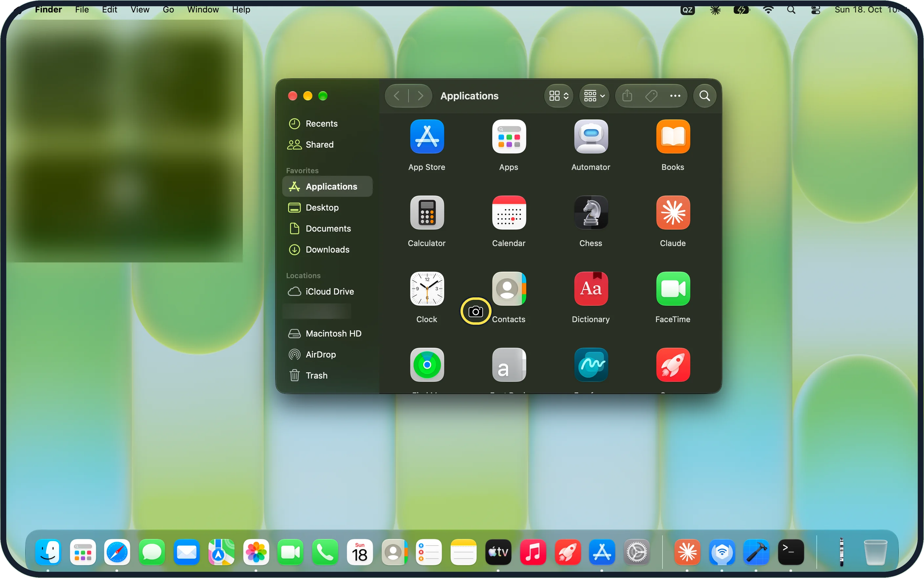Select the Contacts app in Applications folder
Viewport: 924px width, 578px height.
click(x=509, y=289)
